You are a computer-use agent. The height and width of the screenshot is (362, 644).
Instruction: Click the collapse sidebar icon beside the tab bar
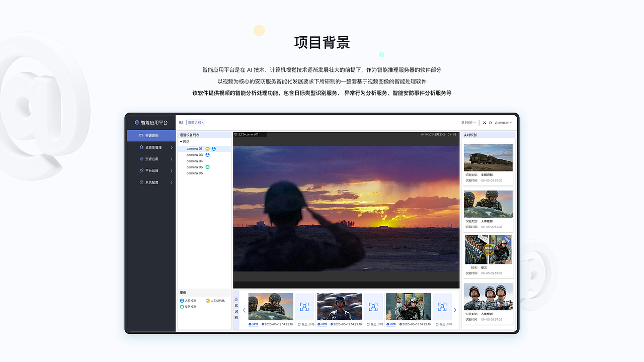(x=180, y=122)
